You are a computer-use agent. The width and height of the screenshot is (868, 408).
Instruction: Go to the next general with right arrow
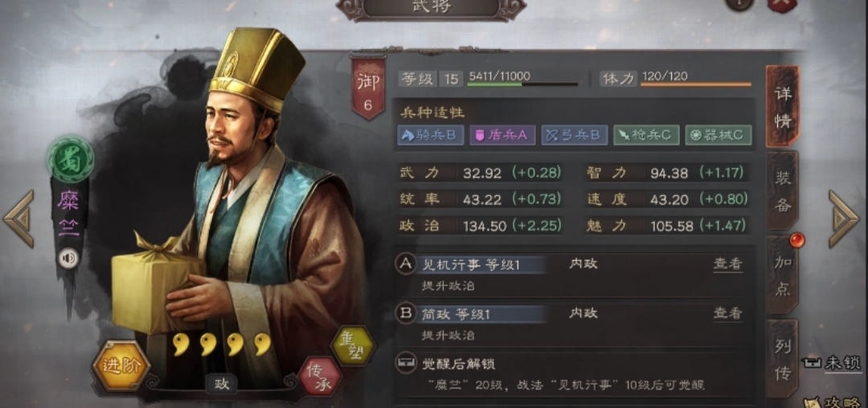pyautogui.click(x=843, y=219)
